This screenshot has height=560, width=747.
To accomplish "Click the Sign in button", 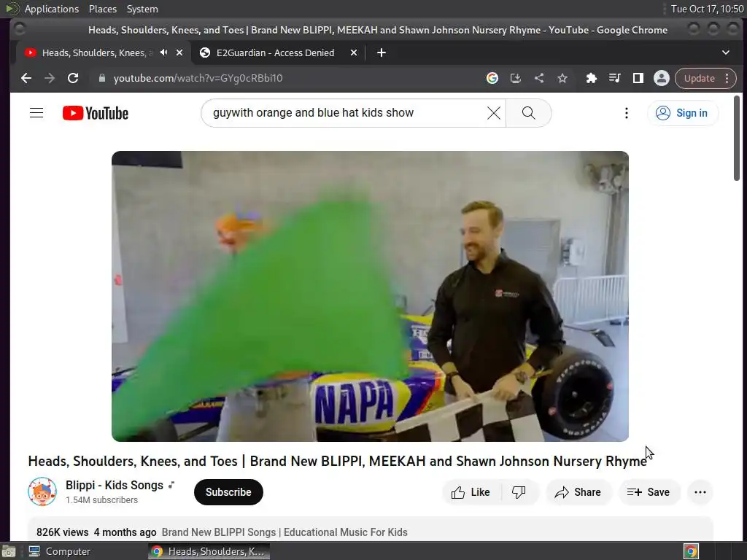I will tap(683, 113).
